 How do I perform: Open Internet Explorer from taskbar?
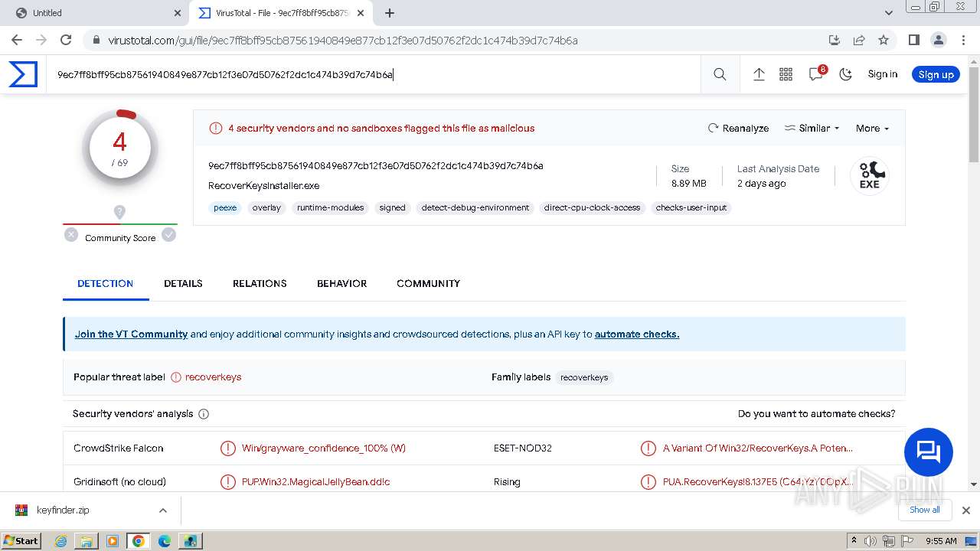click(60, 541)
